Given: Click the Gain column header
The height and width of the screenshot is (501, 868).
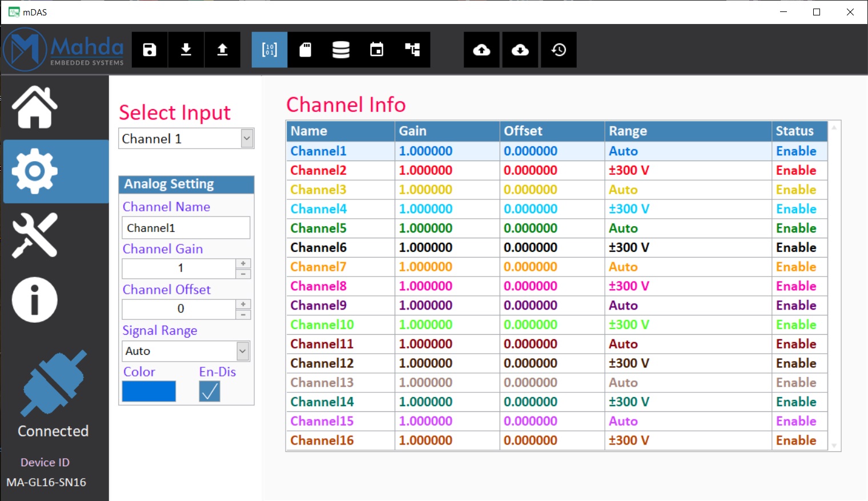Looking at the screenshot, I should [447, 131].
